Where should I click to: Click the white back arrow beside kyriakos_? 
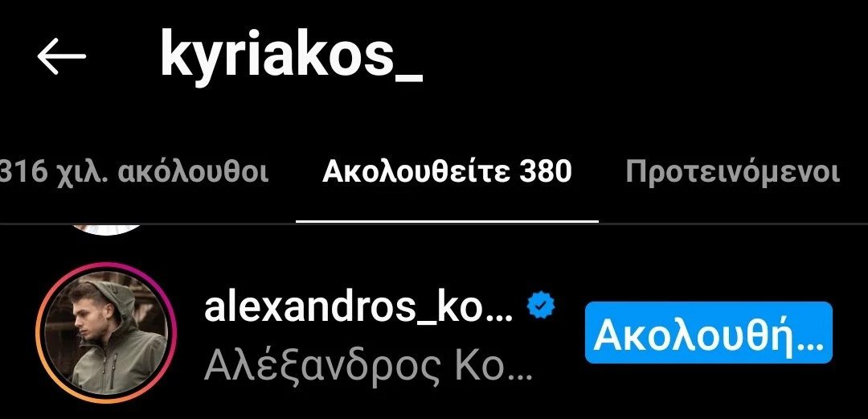(x=61, y=56)
